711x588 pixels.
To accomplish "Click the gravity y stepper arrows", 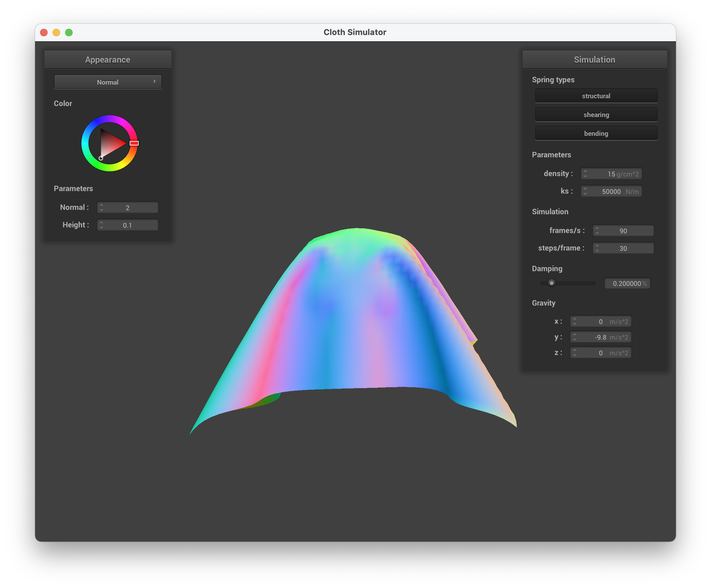I will (x=574, y=337).
